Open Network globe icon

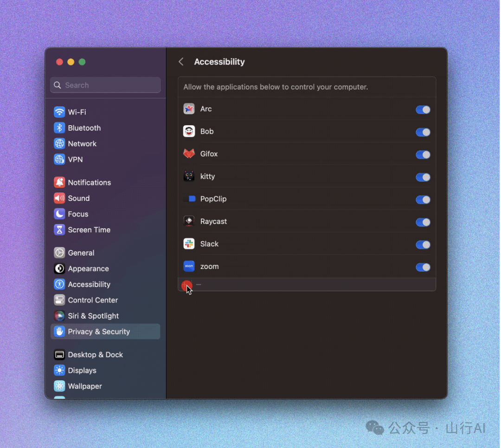(x=59, y=144)
